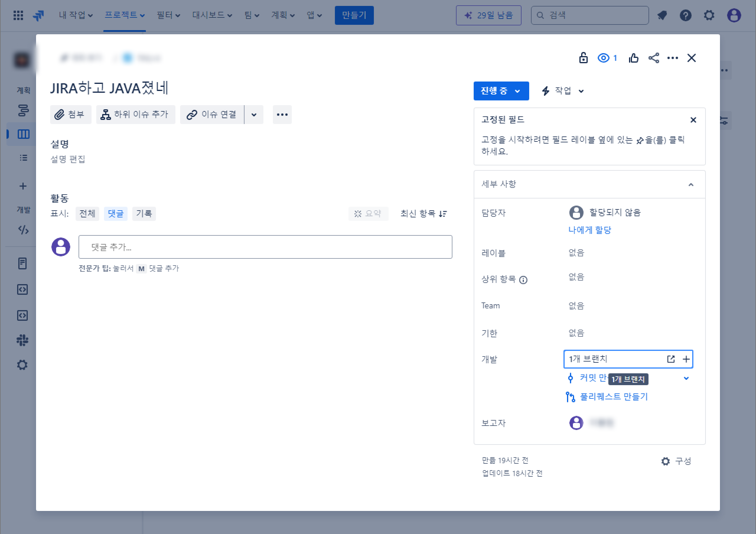
Task: Click the thumbs-up vote icon
Action: [633, 58]
